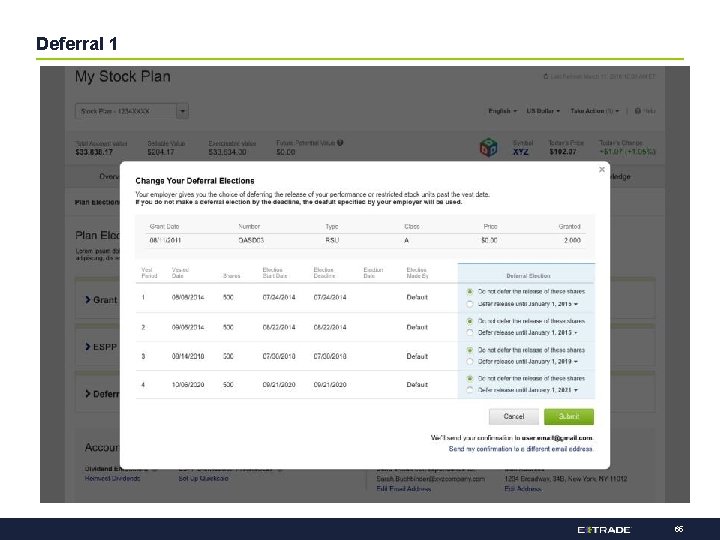Click the RSU type cell
Screen dimensions: 720x540
(x=332, y=240)
